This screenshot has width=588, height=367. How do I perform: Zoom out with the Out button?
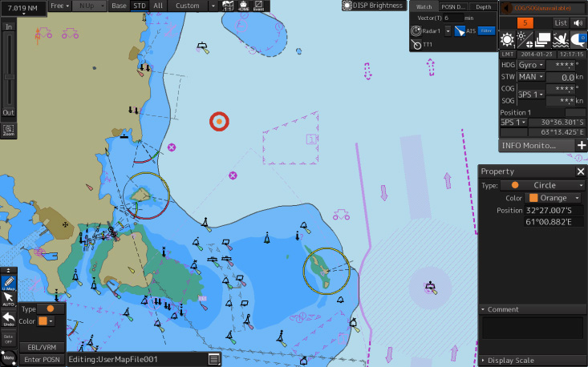[x=8, y=112]
